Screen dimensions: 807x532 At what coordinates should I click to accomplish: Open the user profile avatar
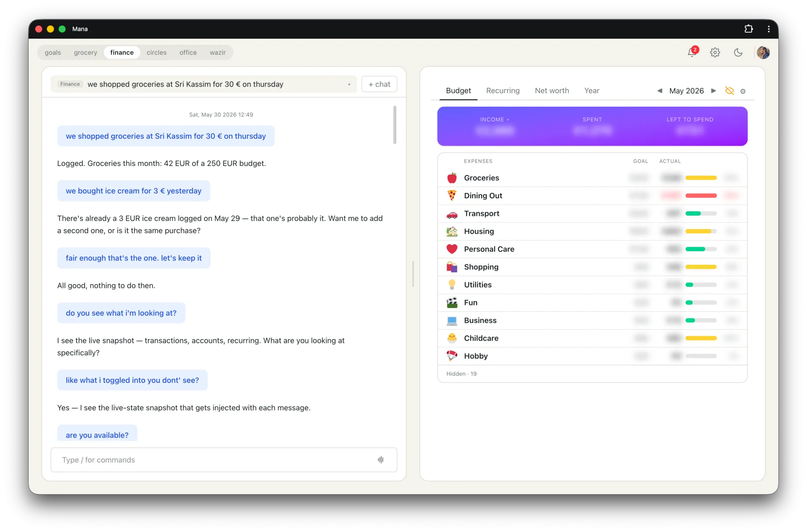point(763,53)
